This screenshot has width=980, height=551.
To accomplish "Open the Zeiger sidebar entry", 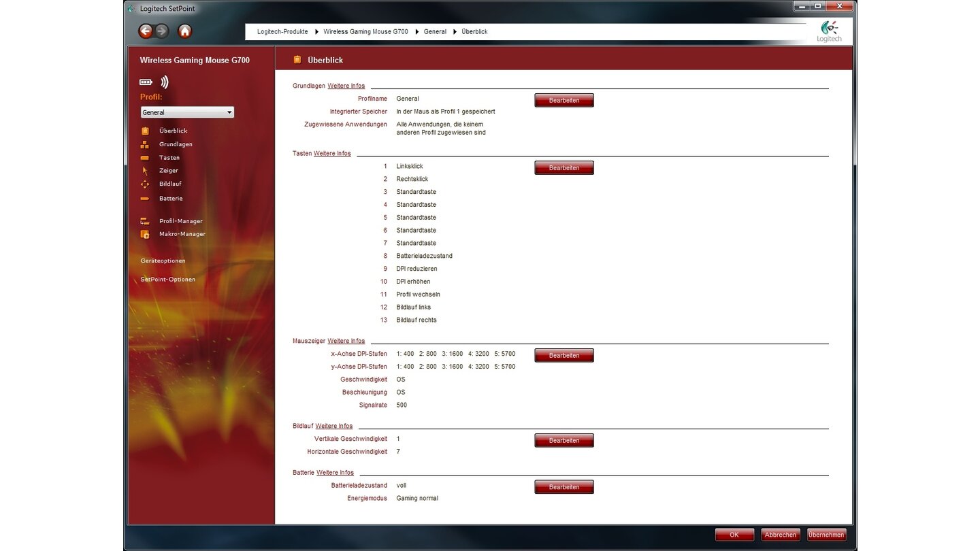I will [x=169, y=171].
